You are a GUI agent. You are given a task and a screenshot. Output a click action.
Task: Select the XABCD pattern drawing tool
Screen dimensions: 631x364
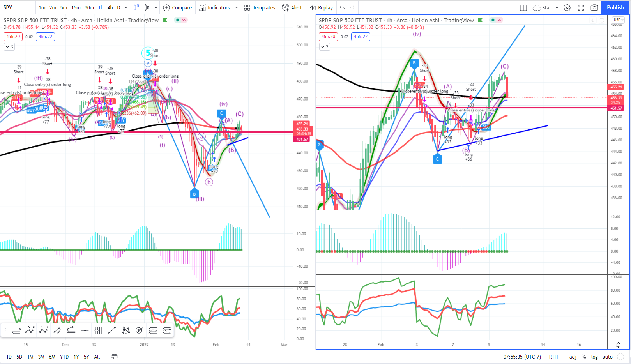tap(125, 330)
